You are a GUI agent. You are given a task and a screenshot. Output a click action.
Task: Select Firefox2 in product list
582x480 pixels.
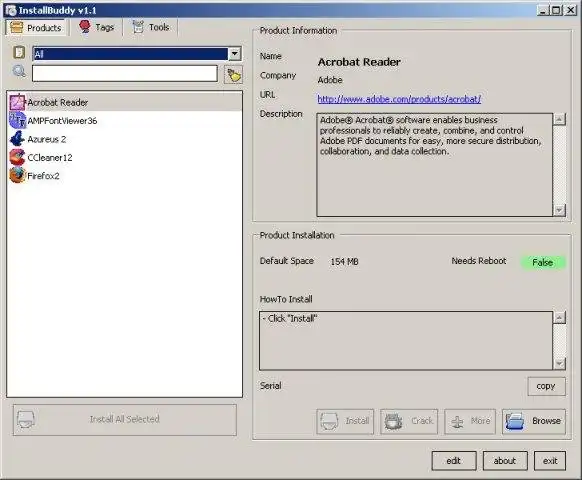(125, 176)
